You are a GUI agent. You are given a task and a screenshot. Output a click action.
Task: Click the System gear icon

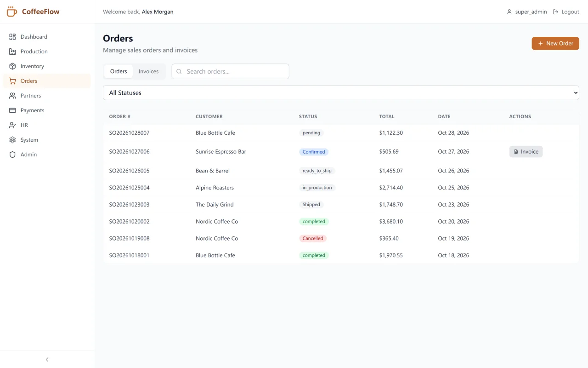[x=12, y=140]
